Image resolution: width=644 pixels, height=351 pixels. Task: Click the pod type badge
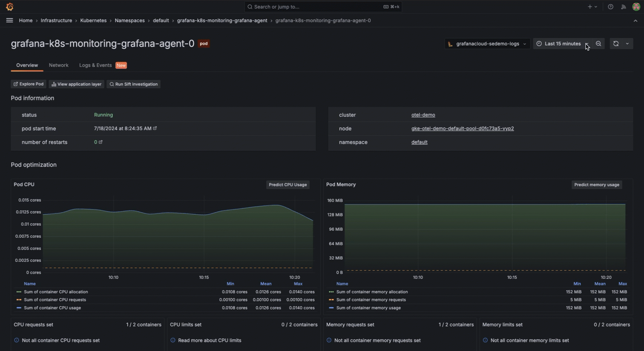click(x=204, y=43)
